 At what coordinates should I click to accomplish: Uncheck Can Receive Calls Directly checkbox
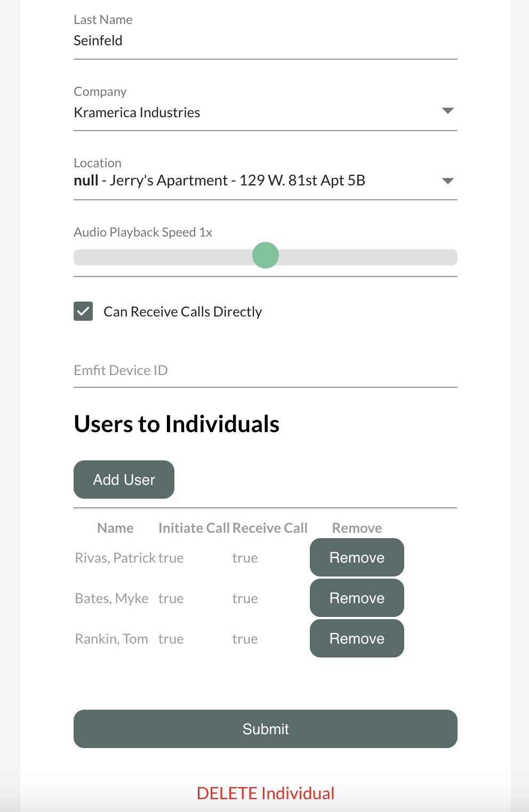click(x=83, y=312)
